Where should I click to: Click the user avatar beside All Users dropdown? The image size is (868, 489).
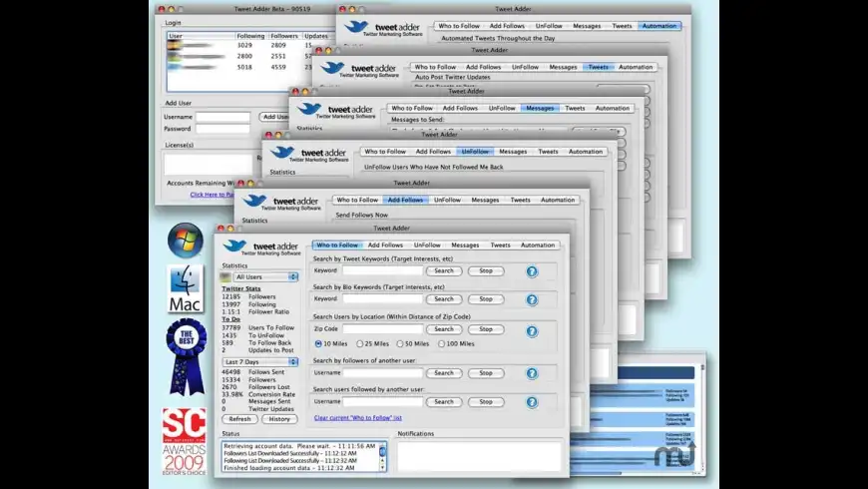point(225,276)
